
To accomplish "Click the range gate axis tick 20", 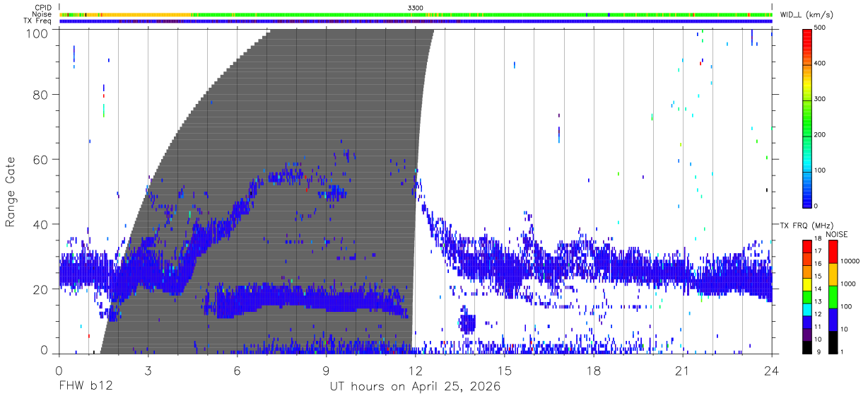I will pyautogui.click(x=42, y=289).
